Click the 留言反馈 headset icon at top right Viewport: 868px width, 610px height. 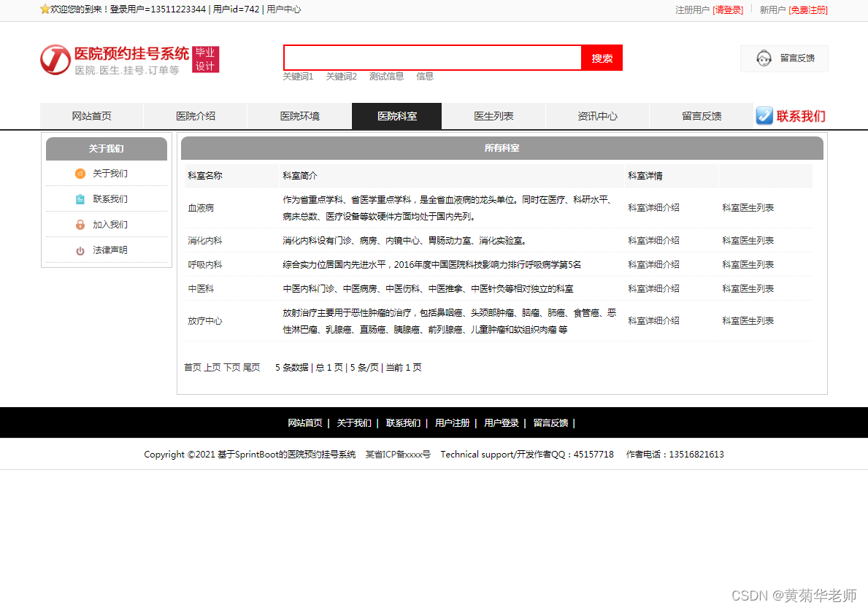pos(764,58)
